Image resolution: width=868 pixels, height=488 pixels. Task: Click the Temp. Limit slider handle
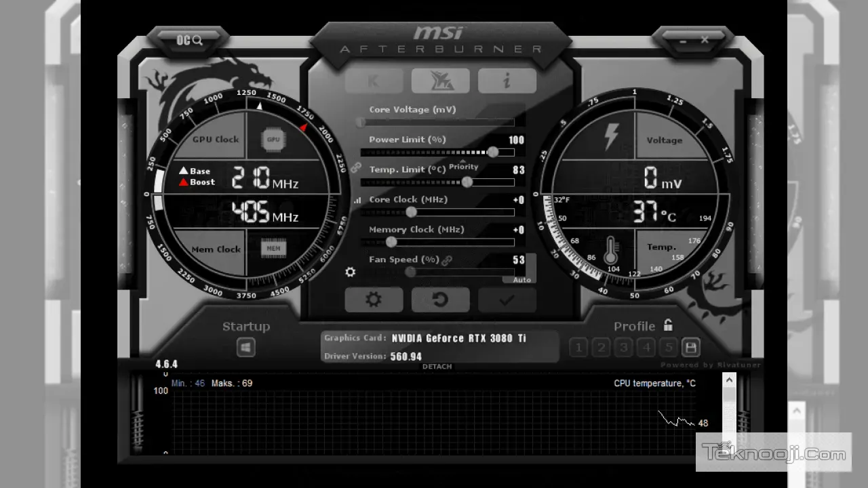tap(467, 182)
